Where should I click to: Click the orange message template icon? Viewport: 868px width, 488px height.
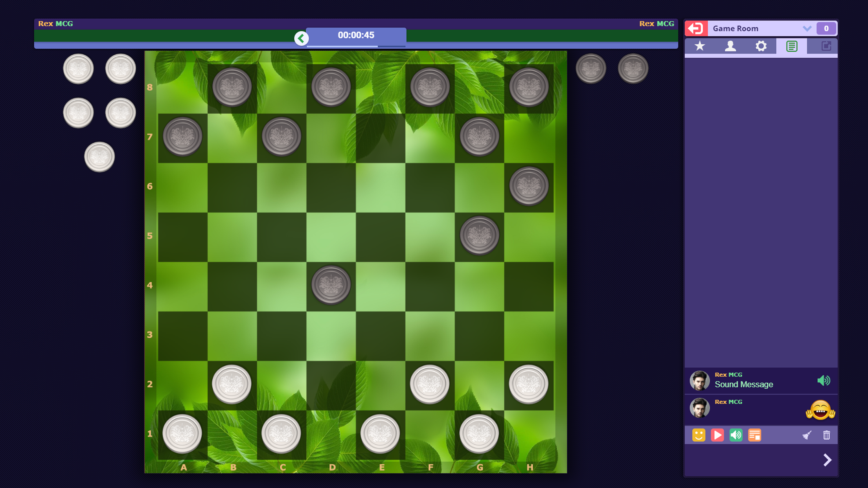point(754,435)
